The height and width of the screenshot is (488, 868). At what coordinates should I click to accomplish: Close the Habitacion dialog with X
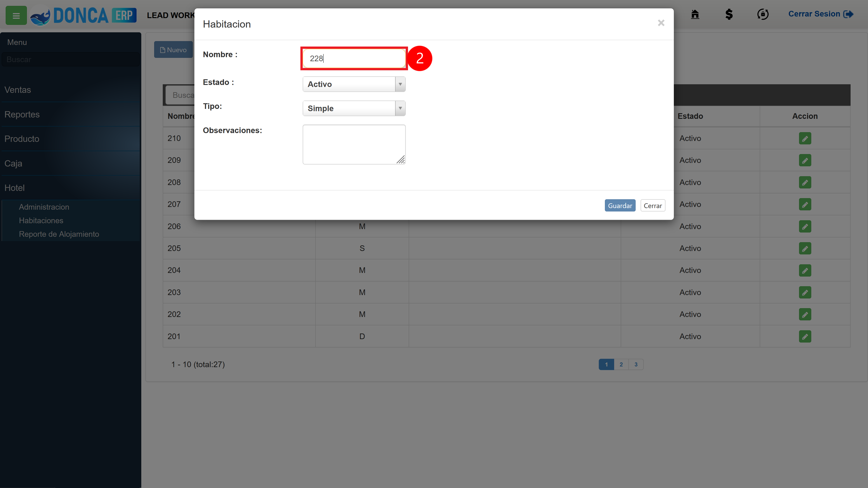[661, 23]
